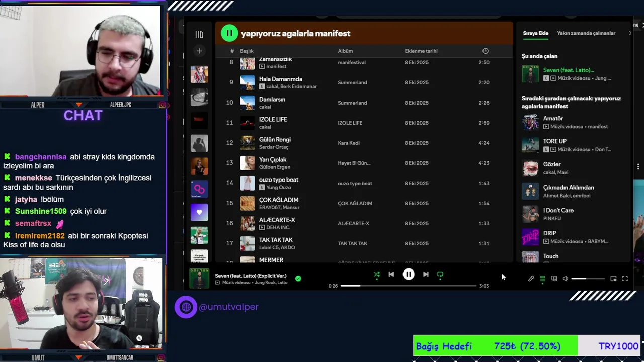Click the plus create-playlist icon
The height and width of the screenshot is (362, 644).
(x=199, y=51)
